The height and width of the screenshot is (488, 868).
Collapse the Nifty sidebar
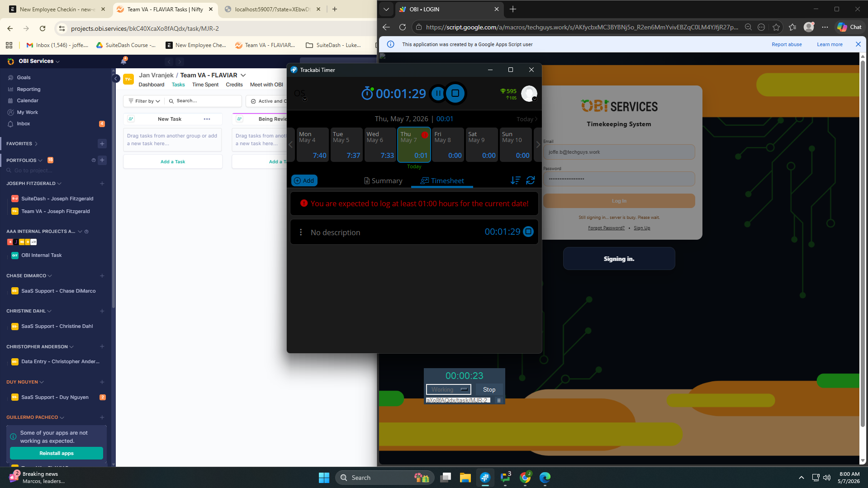[x=116, y=79]
